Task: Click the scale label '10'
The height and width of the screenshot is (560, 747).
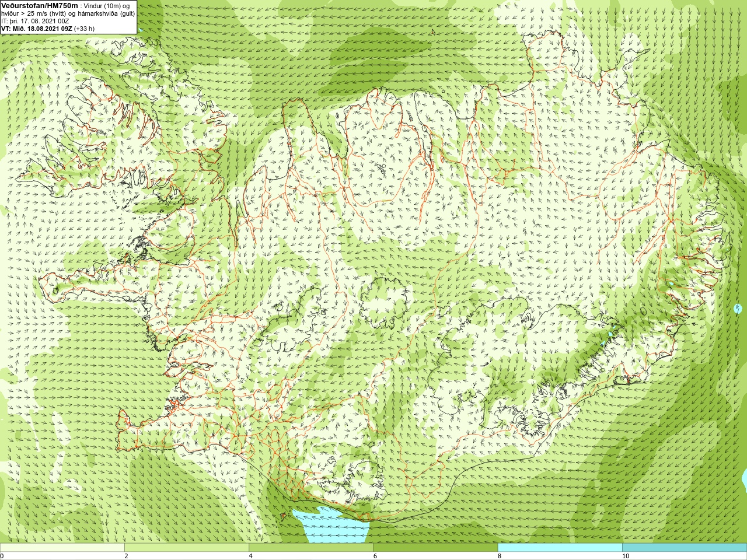Action: [626, 556]
